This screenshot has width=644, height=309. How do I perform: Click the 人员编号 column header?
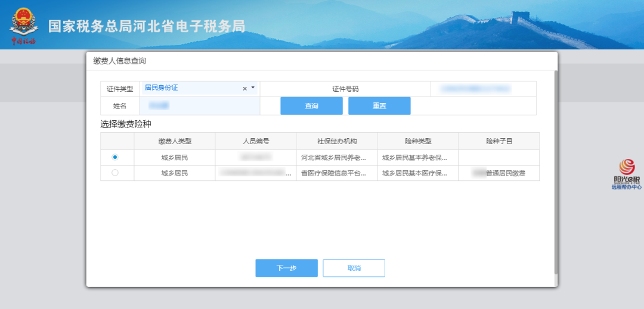pos(255,141)
